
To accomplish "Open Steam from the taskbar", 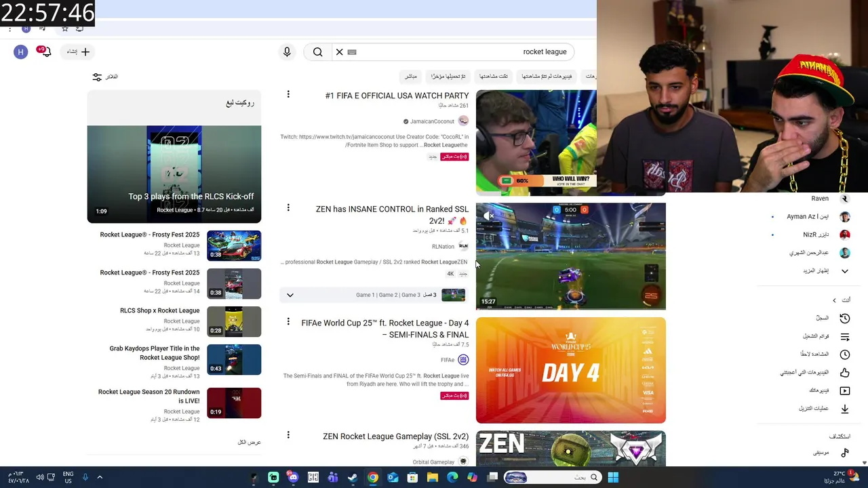I will pos(353,478).
